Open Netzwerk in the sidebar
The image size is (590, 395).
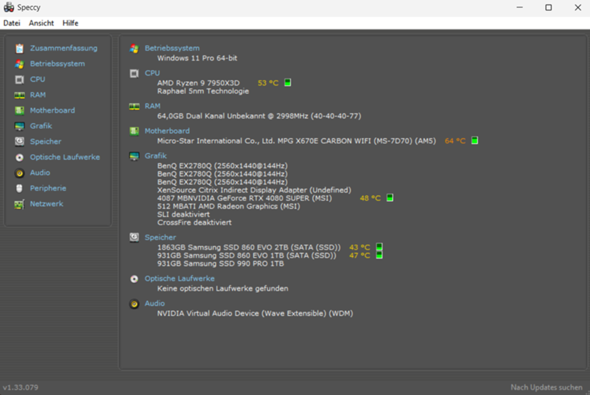[47, 204]
